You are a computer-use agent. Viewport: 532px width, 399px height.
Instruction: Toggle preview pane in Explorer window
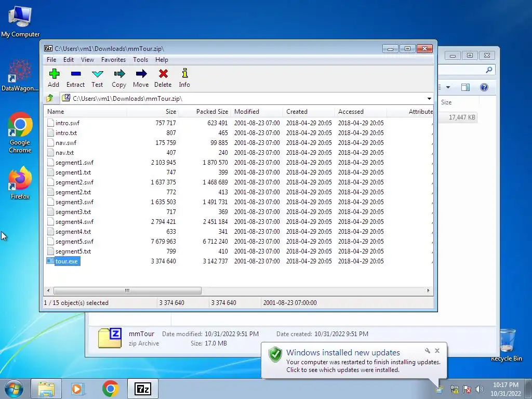pyautogui.click(x=465, y=87)
